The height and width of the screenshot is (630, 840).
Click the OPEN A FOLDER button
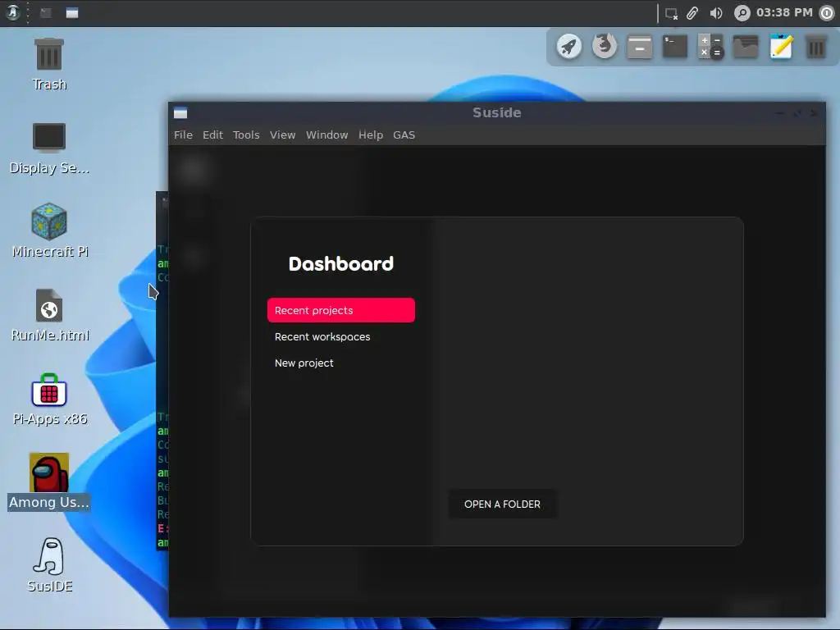(x=502, y=504)
